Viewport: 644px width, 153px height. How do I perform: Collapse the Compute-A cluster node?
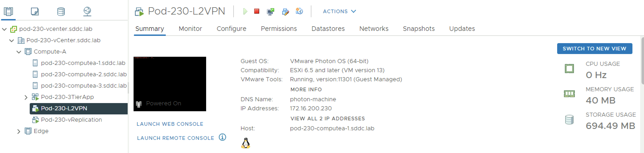click(19, 52)
